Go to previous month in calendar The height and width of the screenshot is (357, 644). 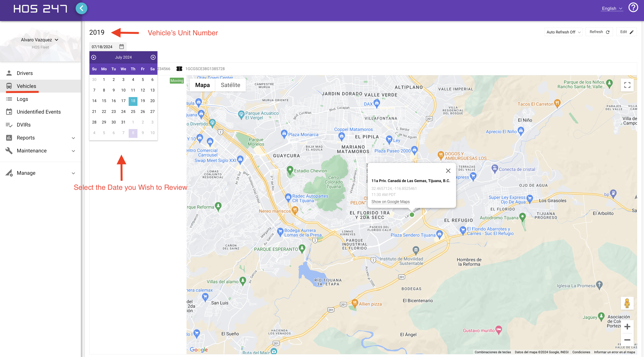(94, 57)
